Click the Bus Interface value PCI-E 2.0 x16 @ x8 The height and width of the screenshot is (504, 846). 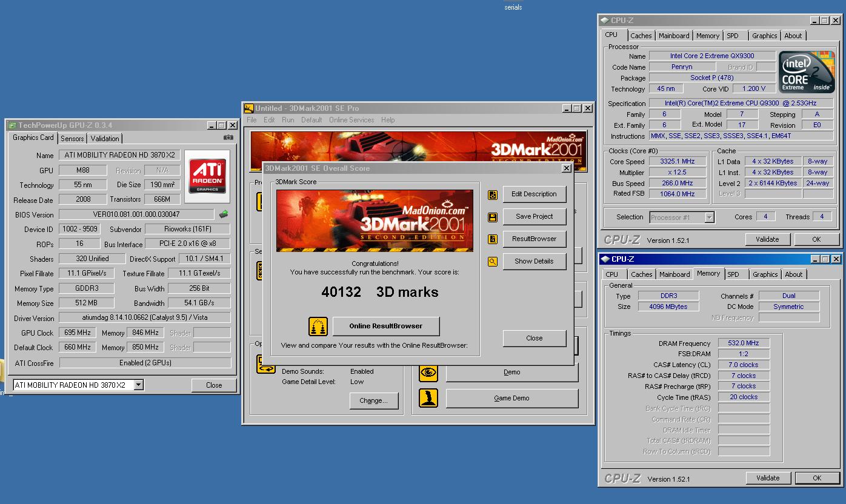click(187, 244)
